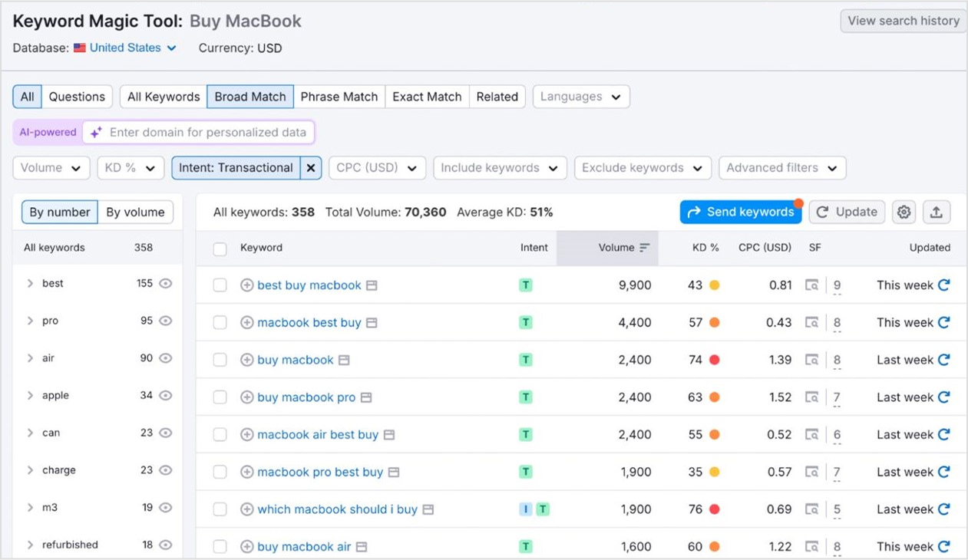Switch to the Exact Match tab
968x560 pixels.
427,97
